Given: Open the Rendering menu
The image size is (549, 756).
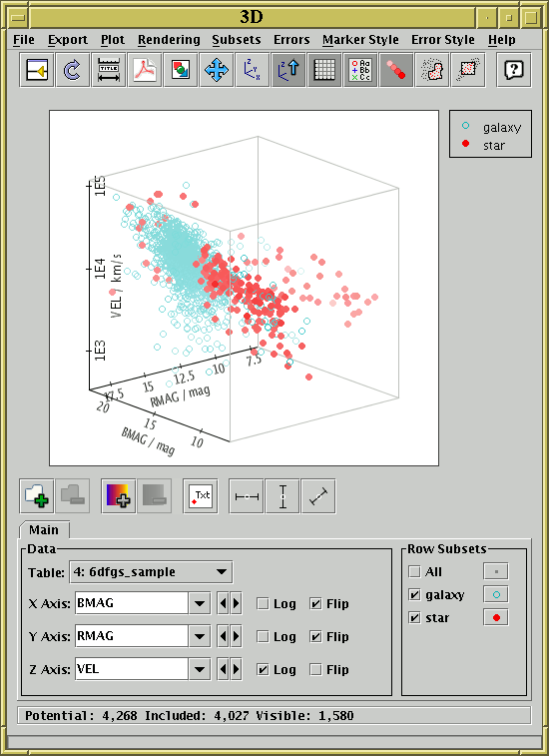Looking at the screenshot, I should coord(169,40).
